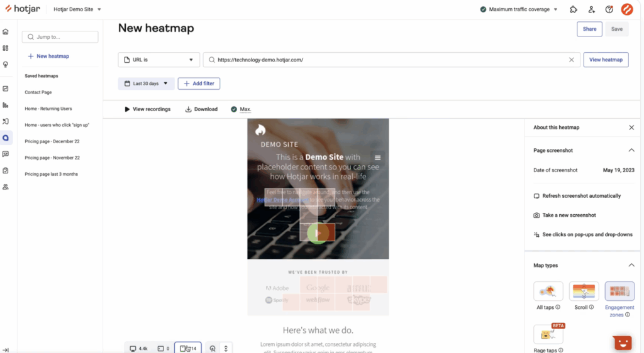
Task: Select the Engagement zones map type
Action: [x=619, y=300]
